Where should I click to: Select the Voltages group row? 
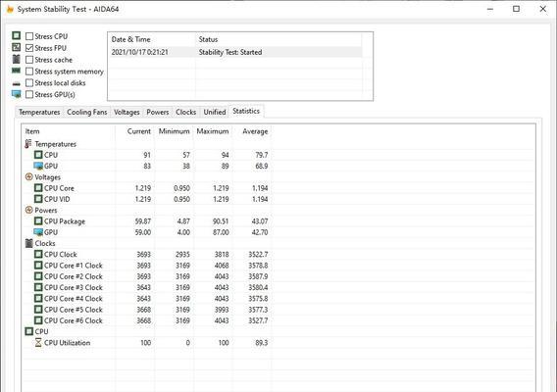click(x=48, y=177)
